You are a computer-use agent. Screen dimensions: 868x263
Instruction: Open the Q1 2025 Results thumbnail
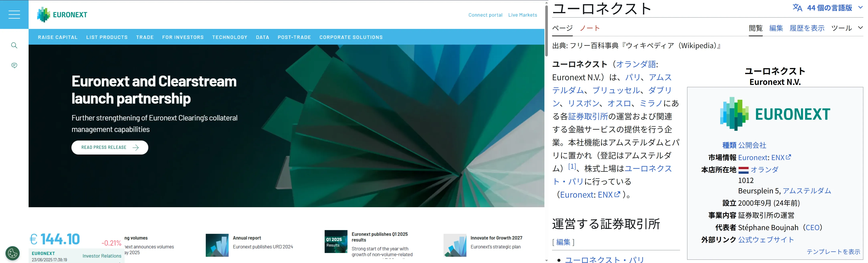[336, 241]
